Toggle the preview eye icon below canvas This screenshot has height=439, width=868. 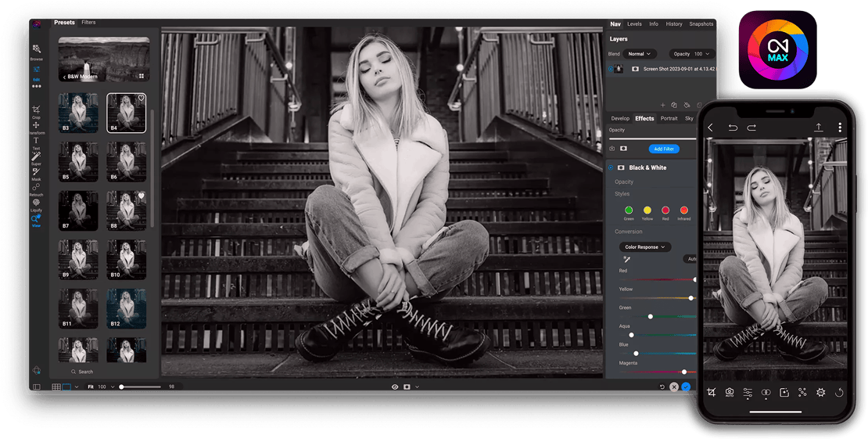[395, 387]
